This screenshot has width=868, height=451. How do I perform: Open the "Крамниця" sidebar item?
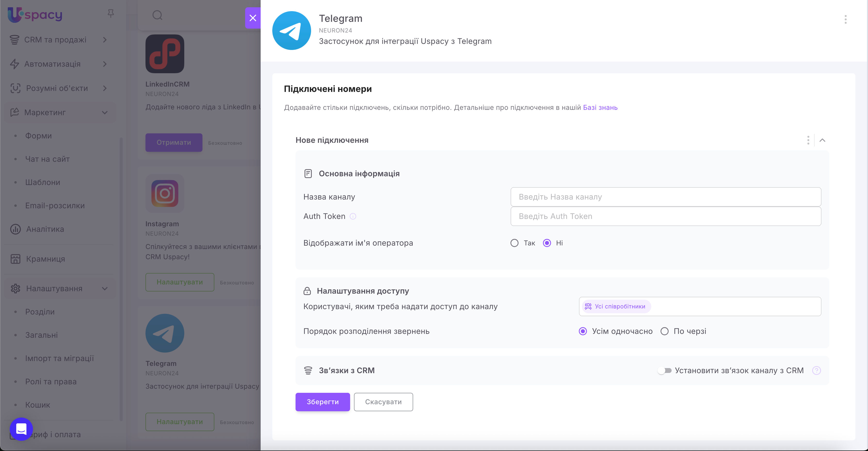click(x=46, y=259)
